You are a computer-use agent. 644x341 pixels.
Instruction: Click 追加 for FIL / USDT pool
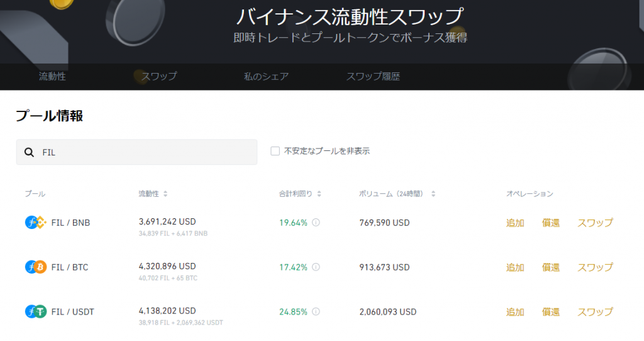tap(515, 312)
